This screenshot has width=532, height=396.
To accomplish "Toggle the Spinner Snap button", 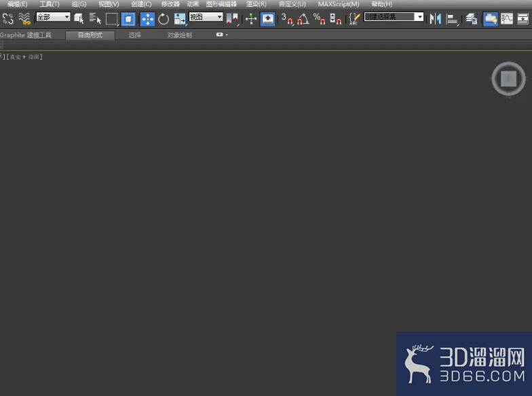I will (x=335, y=19).
